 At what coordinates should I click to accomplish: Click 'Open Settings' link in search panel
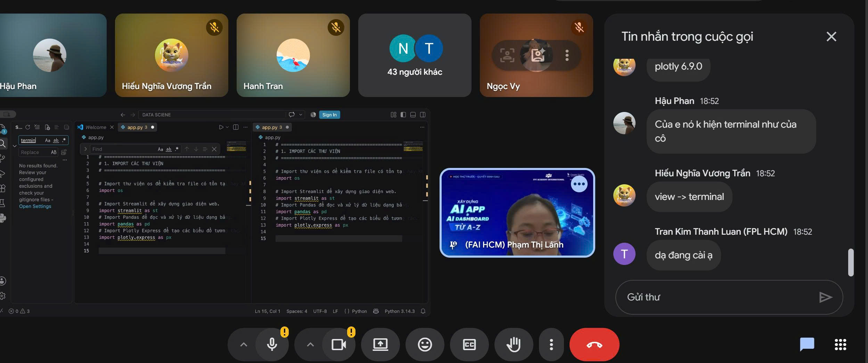[x=35, y=206]
